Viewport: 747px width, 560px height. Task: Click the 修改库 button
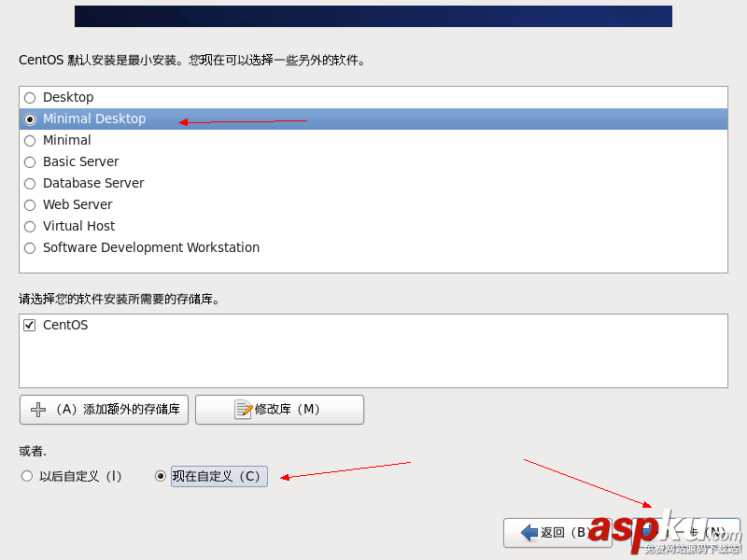[x=279, y=409]
